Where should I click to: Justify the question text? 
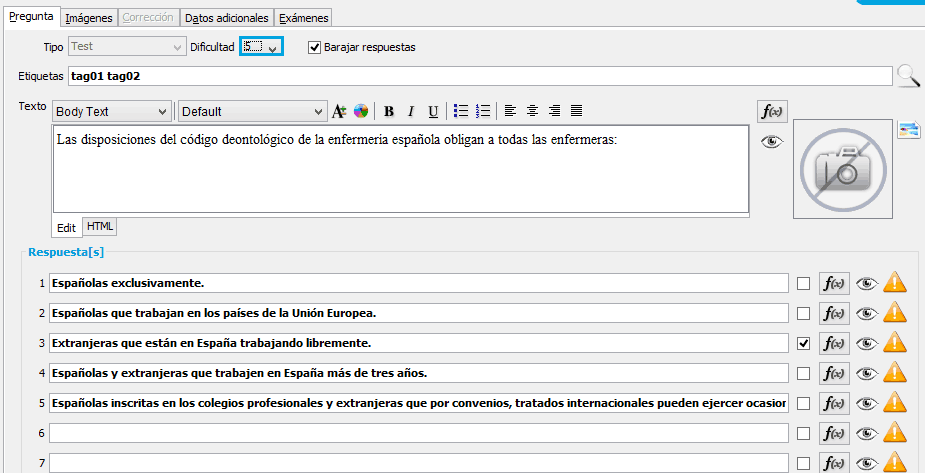(x=577, y=111)
